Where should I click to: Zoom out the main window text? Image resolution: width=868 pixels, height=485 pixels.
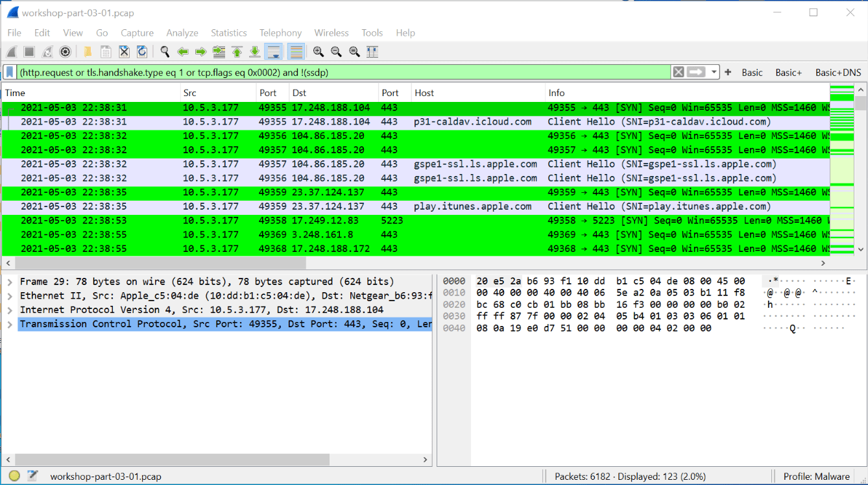pyautogui.click(x=336, y=52)
